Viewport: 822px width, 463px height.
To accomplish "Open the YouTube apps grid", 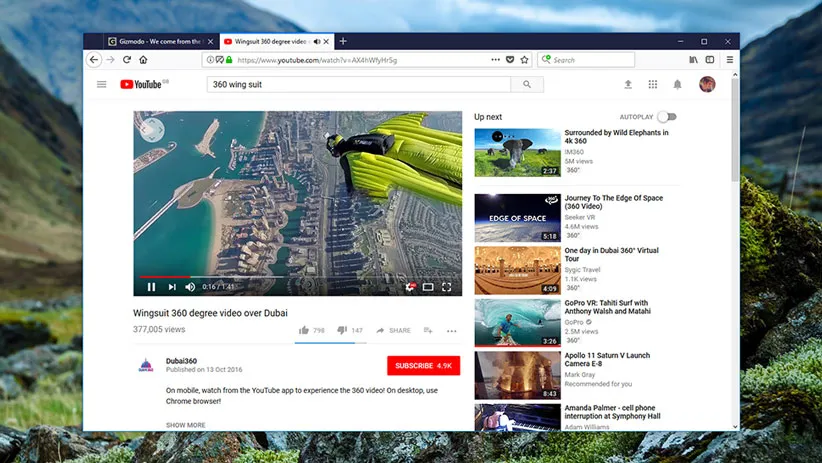I will point(653,85).
